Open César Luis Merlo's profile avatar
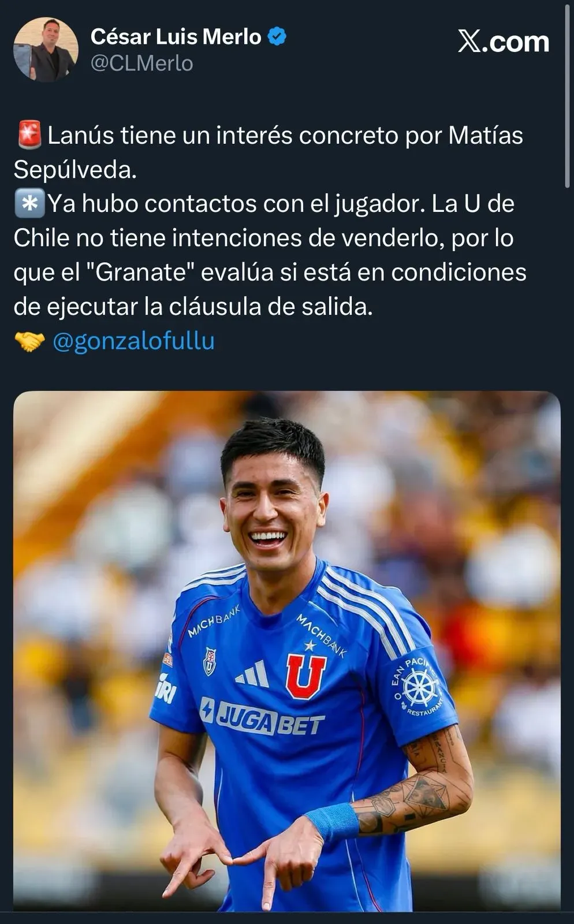Screen dimensions: 574x924 pyautogui.click(x=46, y=49)
